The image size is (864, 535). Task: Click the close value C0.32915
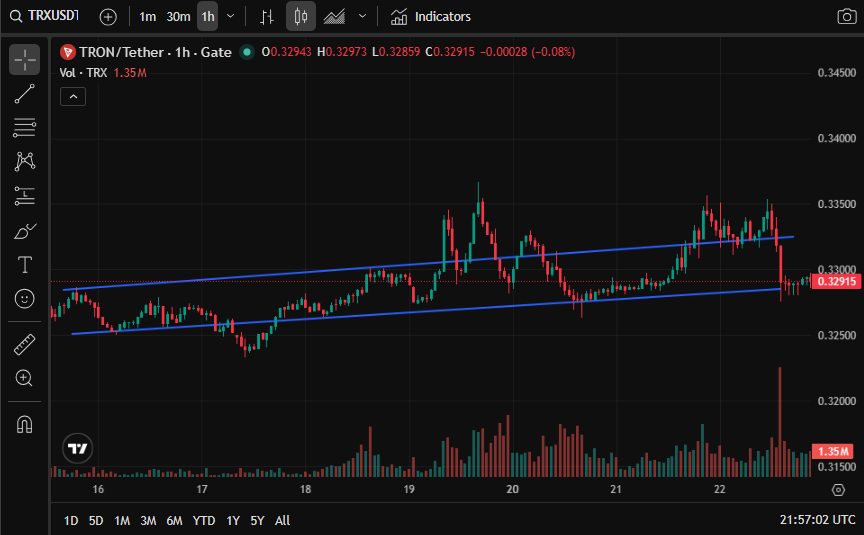click(x=450, y=52)
